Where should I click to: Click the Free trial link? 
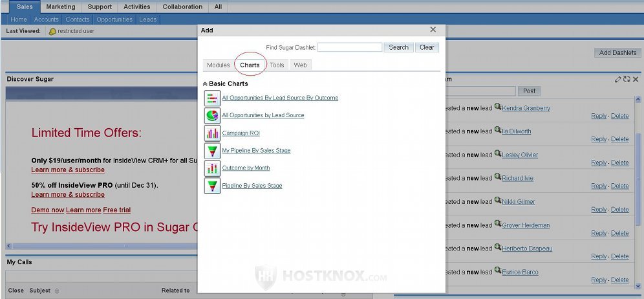pos(116,210)
